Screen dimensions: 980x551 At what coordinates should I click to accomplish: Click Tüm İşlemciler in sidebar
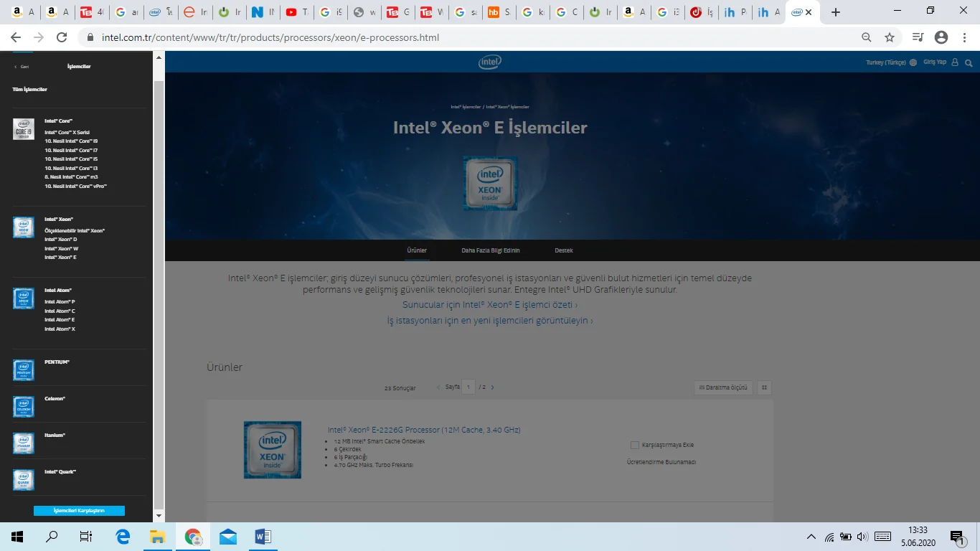pos(29,90)
